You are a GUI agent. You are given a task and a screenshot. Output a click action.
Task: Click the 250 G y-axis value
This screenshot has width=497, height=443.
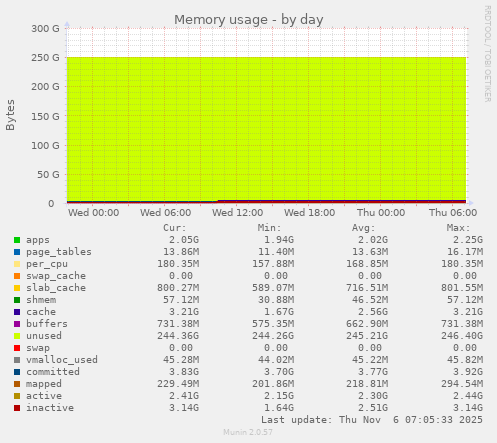[x=45, y=58]
